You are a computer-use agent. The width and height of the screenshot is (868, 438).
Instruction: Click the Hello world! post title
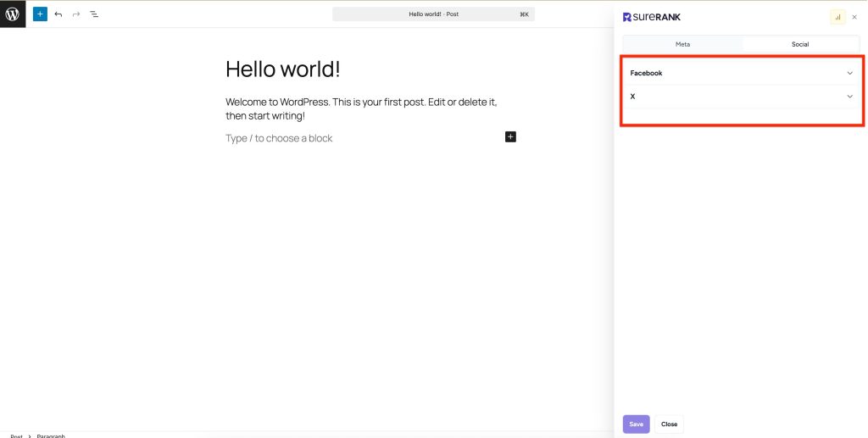pos(283,69)
